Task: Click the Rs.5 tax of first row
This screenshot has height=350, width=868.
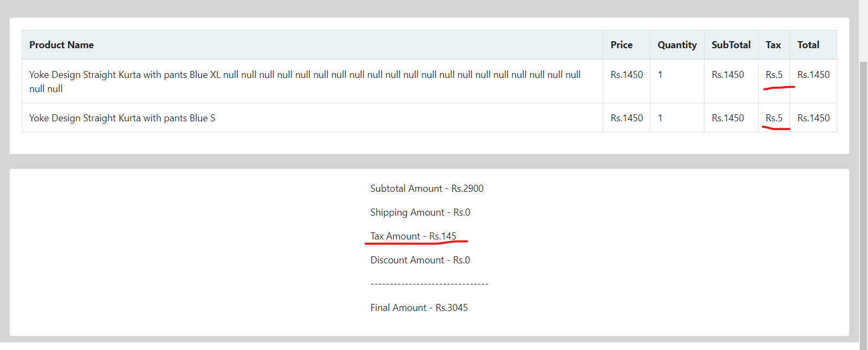Action: tap(774, 75)
